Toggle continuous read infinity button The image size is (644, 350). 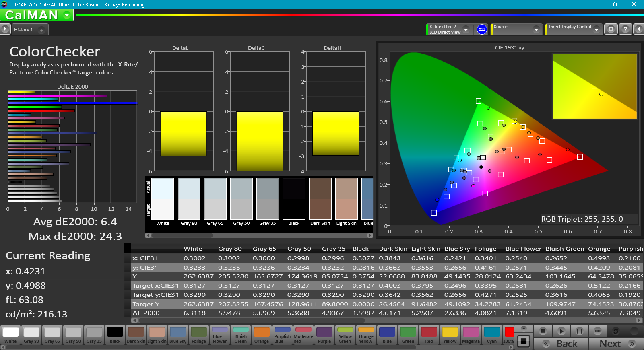tap(598, 331)
